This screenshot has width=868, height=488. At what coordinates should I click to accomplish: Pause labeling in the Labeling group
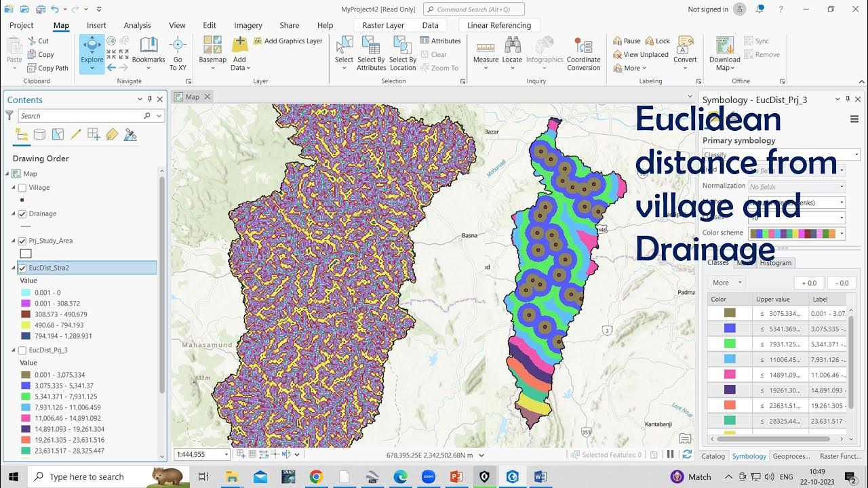point(627,41)
